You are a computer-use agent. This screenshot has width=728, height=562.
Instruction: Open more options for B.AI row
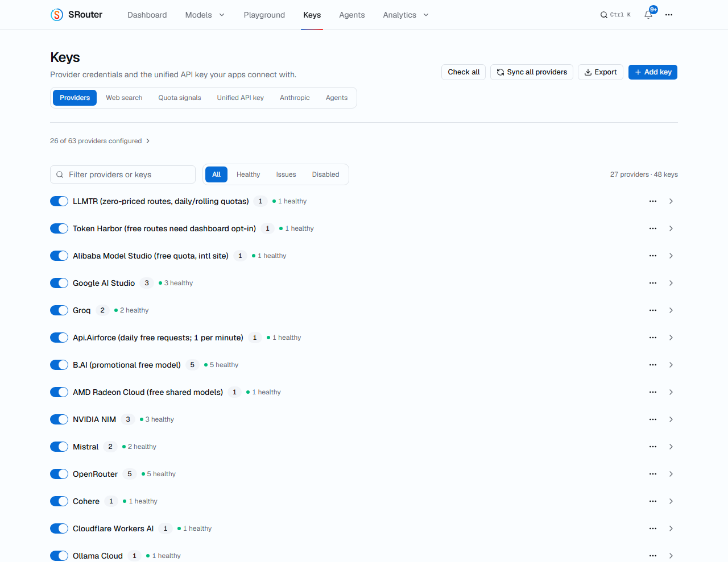pyautogui.click(x=653, y=365)
